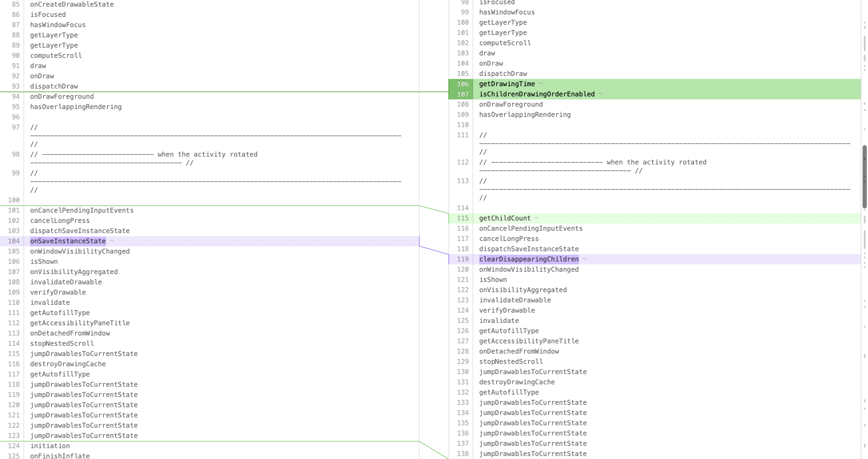Select the highlighted onSaveInstanceState text in left pane

pyautogui.click(x=68, y=241)
